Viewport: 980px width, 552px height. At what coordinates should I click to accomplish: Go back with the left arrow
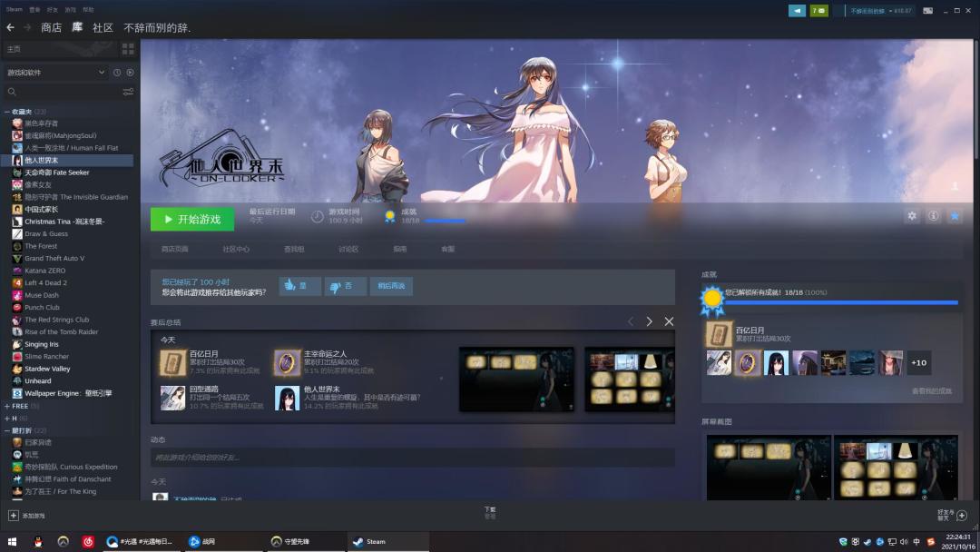click(10, 27)
